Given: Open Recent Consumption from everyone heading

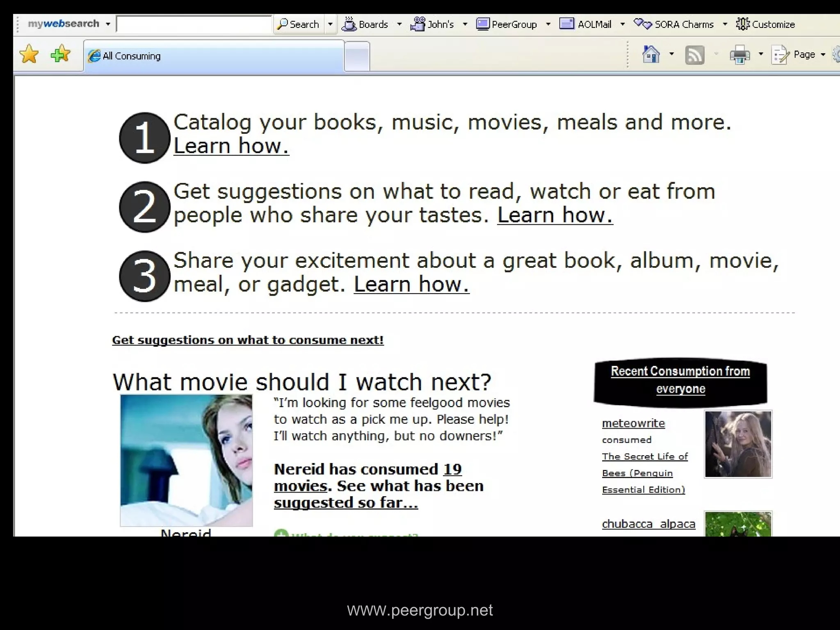Looking at the screenshot, I should pyautogui.click(x=680, y=380).
